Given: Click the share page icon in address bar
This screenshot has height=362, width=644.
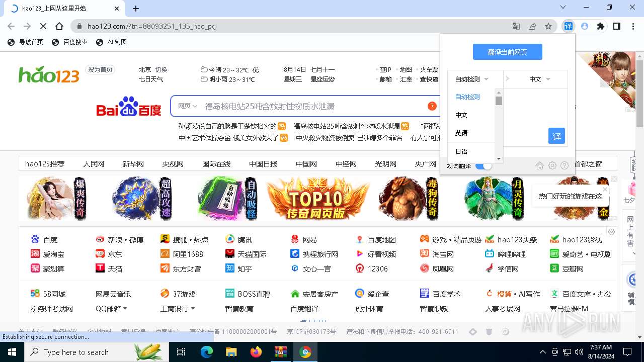Looking at the screenshot, I should [x=532, y=26].
